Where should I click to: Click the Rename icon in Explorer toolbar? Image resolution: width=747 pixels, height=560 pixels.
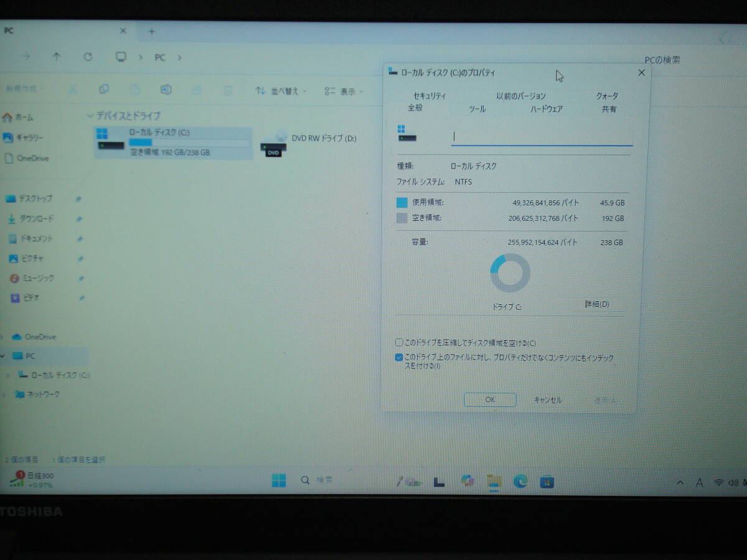pos(166,89)
